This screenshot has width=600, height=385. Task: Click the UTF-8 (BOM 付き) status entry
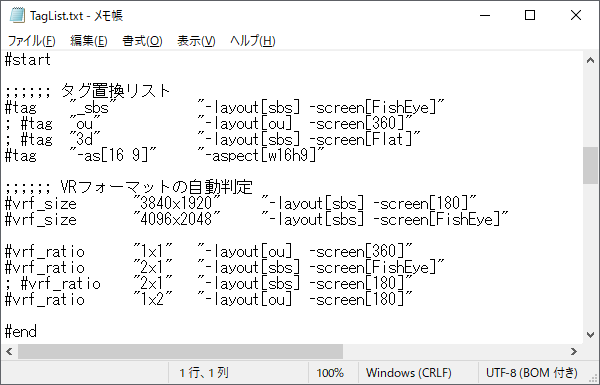pos(532,373)
